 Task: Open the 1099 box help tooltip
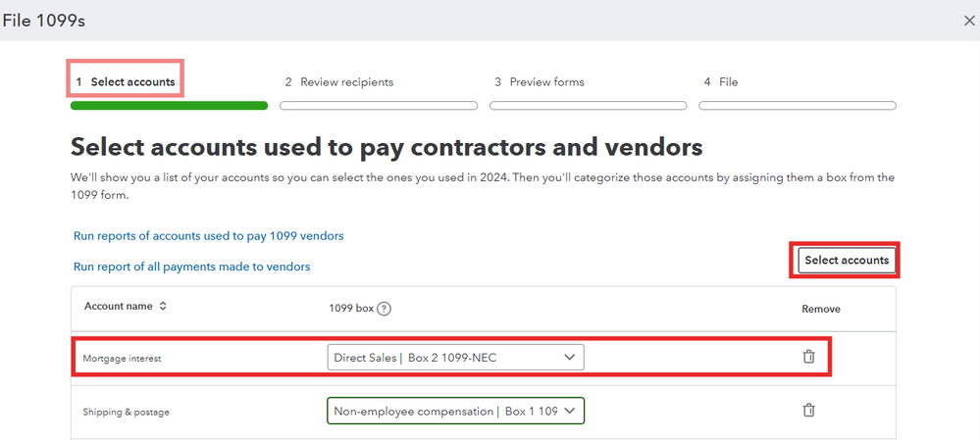coord(384,308)
